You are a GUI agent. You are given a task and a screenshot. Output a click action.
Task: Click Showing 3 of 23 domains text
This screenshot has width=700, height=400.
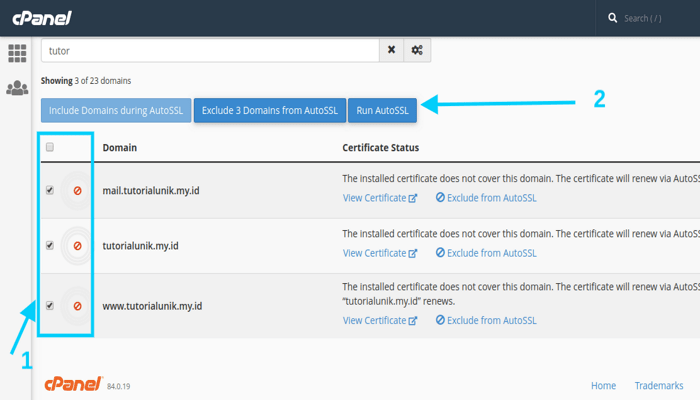86,81
